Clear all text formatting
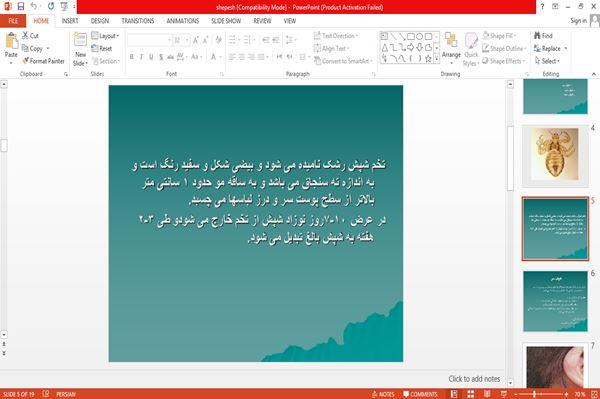The width and height of the screenshot is (600, 399). pos(218,40)
